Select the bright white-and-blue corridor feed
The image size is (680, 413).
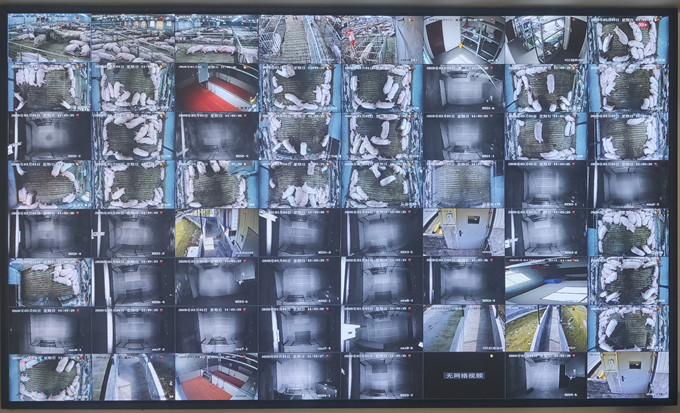click(x=546, y=281)
